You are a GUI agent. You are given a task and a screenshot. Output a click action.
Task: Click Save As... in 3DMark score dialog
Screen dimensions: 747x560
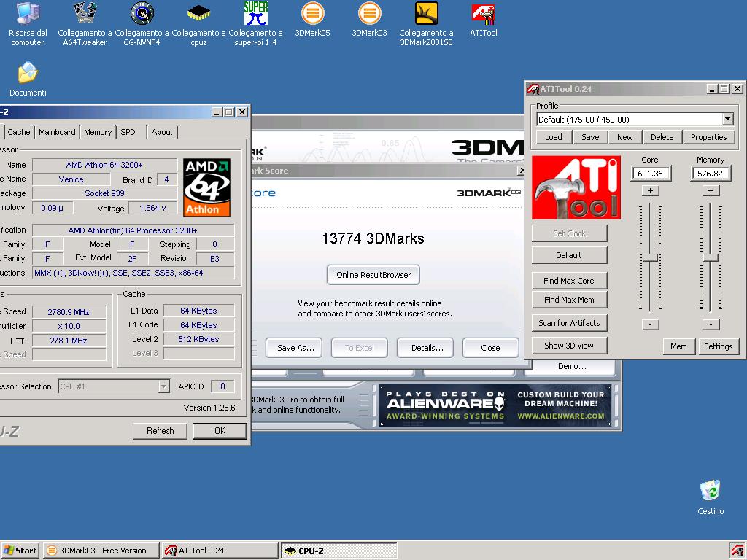coord(294,348)
